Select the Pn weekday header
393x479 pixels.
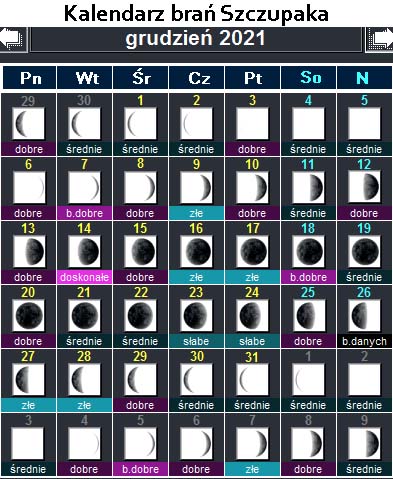[30, 78]
